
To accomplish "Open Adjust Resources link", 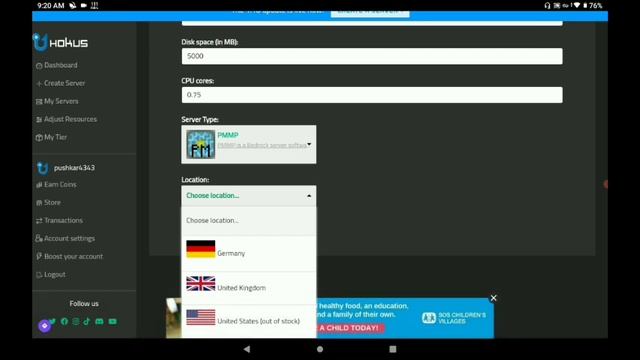I will [71, 119].
